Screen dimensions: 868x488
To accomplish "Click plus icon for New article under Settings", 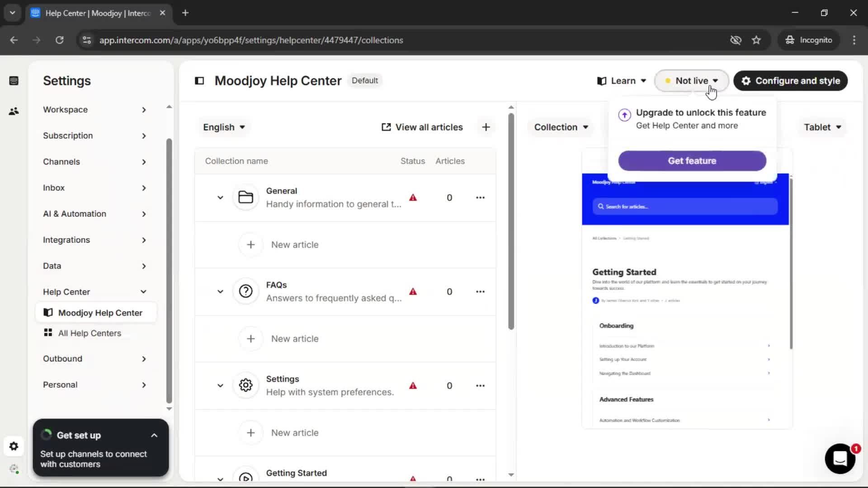I will click(251, 432).
